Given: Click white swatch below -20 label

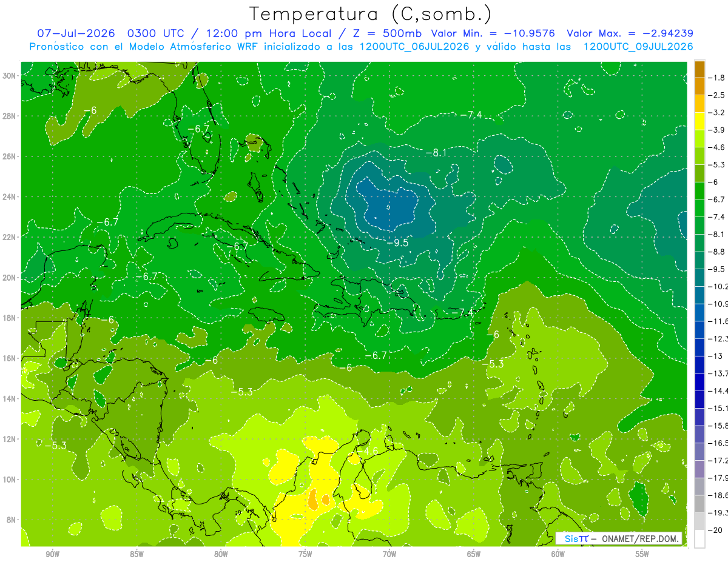Looking at the screenshot, I should pyautogui.click(x=699, y=538).
